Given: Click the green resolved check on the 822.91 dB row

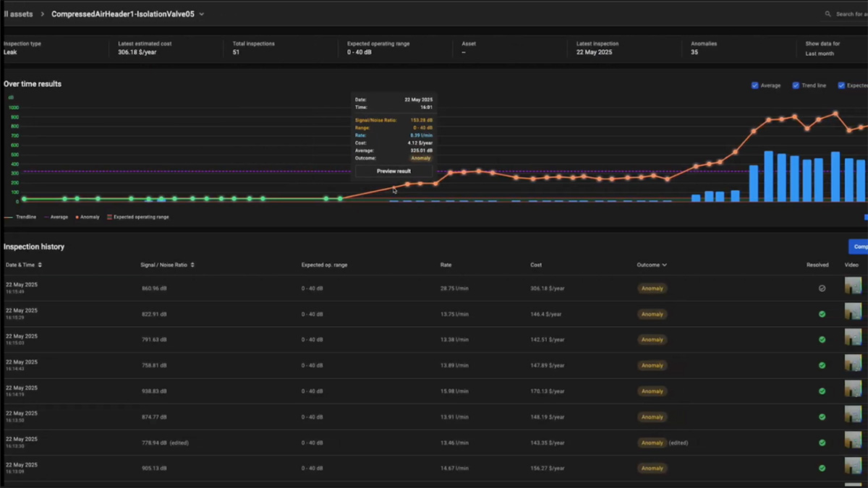Looking at the screenshot, I should (x=821, y=314).
